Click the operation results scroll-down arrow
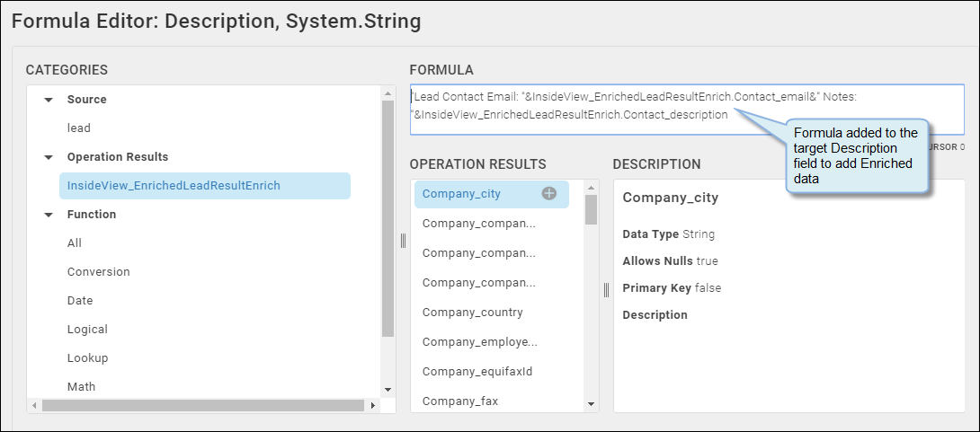The height and width of the screenshot is (432, 980). pyautogui.click(x=592, y=404)
